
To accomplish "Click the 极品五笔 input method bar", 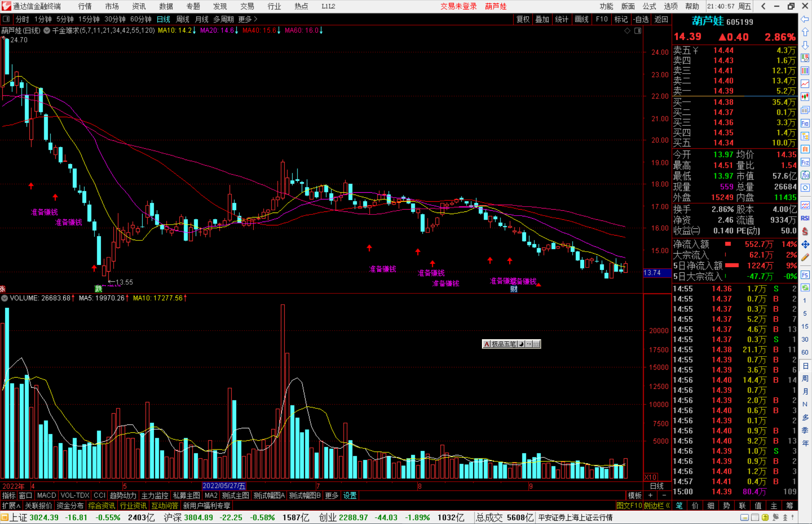I will 511,344.
